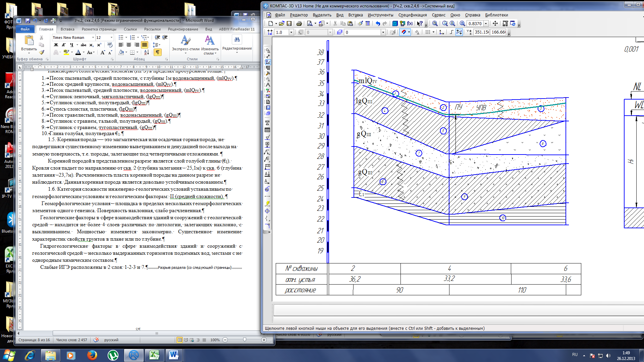Click Cut scissors in Word ribbon

(x=42, y=38)
